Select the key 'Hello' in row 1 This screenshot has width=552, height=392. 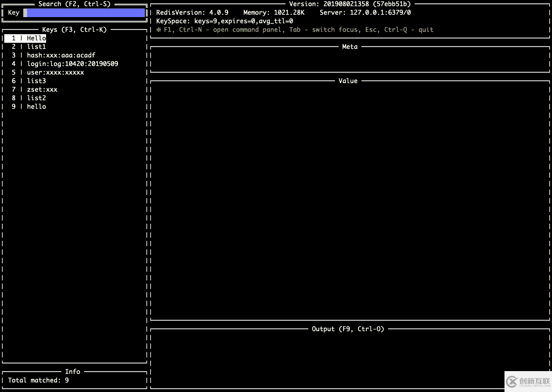pos(36,38)
